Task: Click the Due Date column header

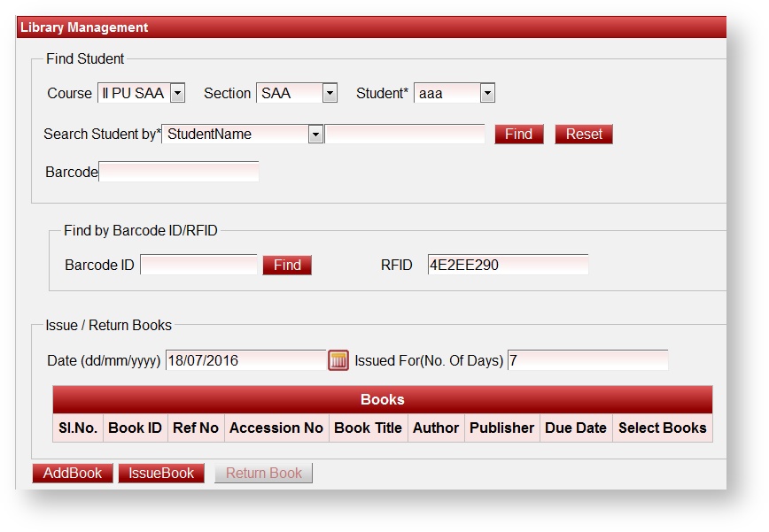Action: 576,428
